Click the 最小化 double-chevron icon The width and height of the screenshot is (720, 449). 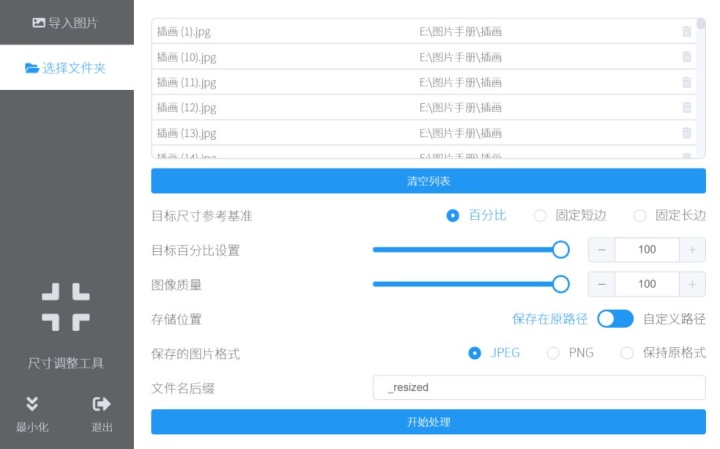32,404
